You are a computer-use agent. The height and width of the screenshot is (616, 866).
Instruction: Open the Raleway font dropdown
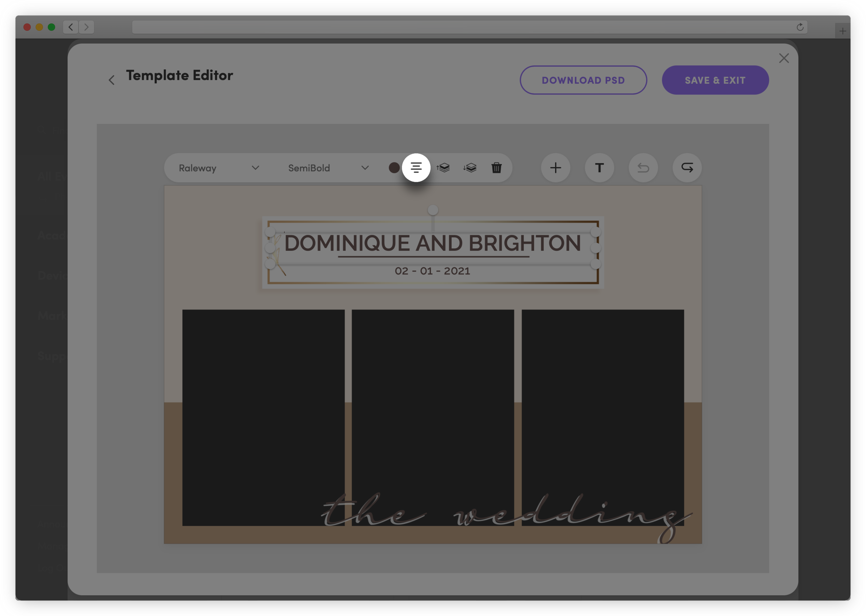pos(219,168)
